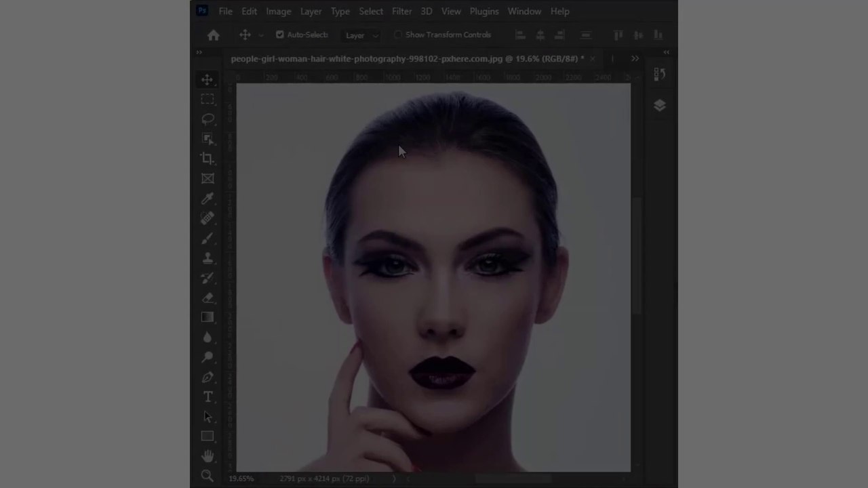Viewport: 868px width, 488px height.
Task: Click the distribute icon with three horizontal bars
Action: click(586, 35)
